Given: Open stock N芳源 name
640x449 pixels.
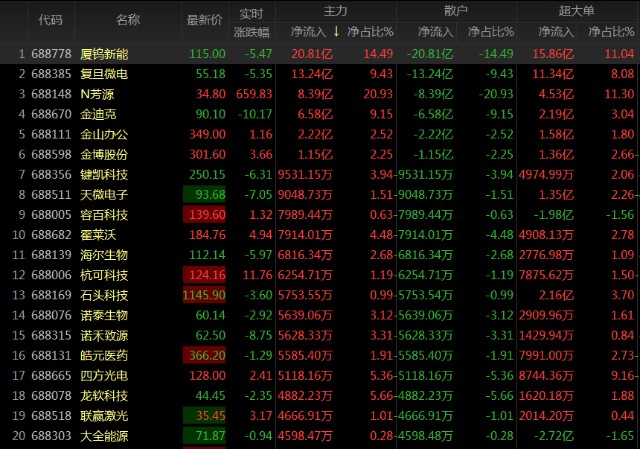Looking at the screenshot, I should pos(97,94).
